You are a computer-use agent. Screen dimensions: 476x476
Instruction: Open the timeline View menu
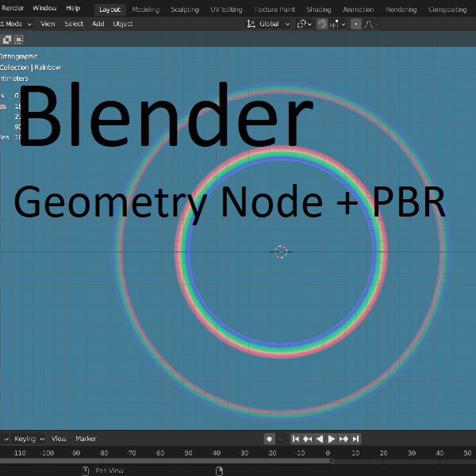coord(59,439)
